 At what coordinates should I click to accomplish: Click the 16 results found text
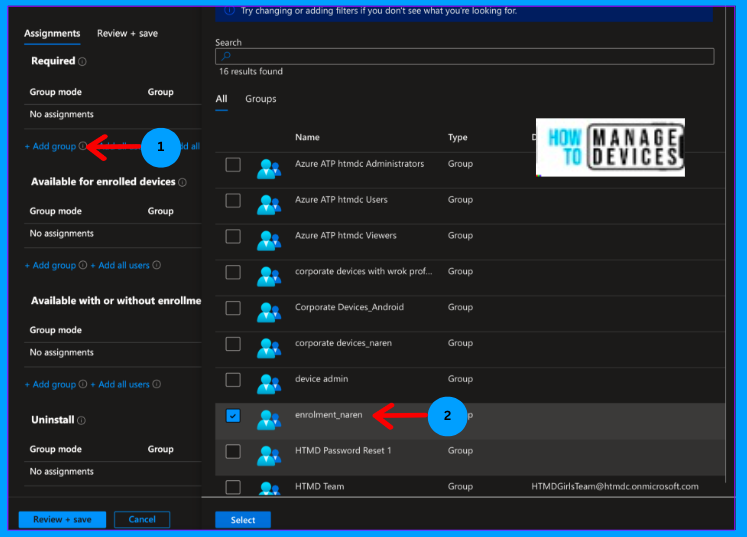click(251, 71)
